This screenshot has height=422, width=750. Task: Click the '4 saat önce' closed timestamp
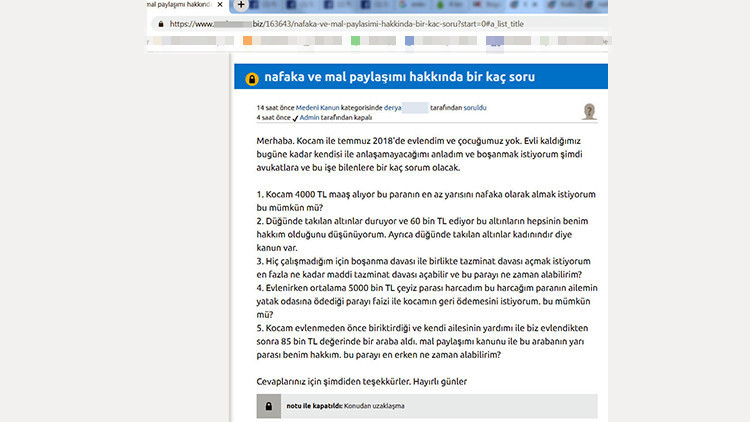click(272, 117)
